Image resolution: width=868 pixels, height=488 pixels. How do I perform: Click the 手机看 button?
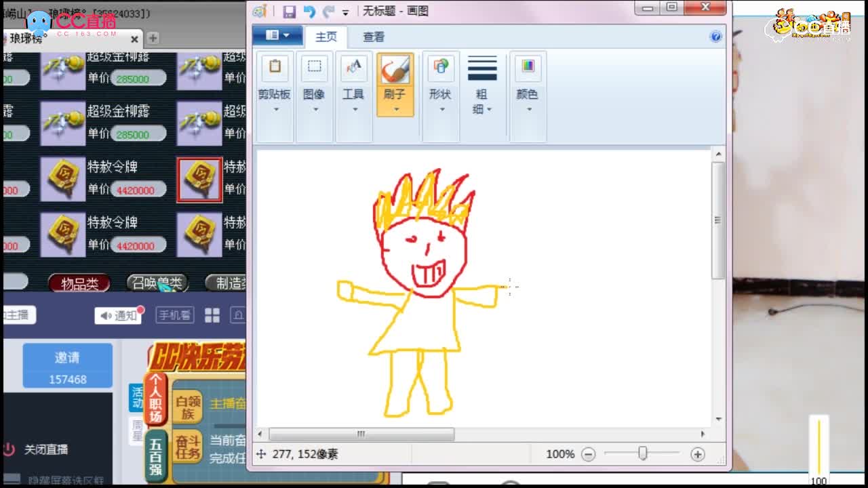pos(175,315)
